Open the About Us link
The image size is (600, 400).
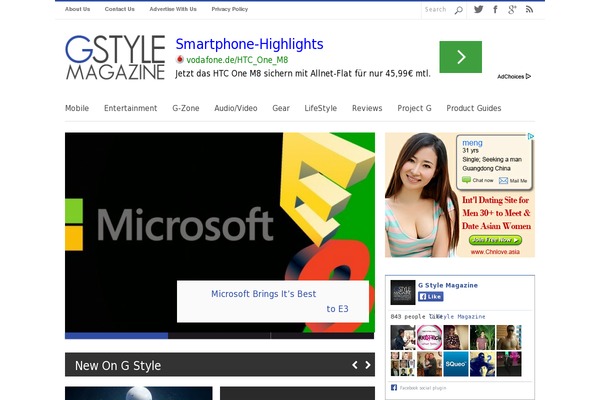[x=77, y=9]
